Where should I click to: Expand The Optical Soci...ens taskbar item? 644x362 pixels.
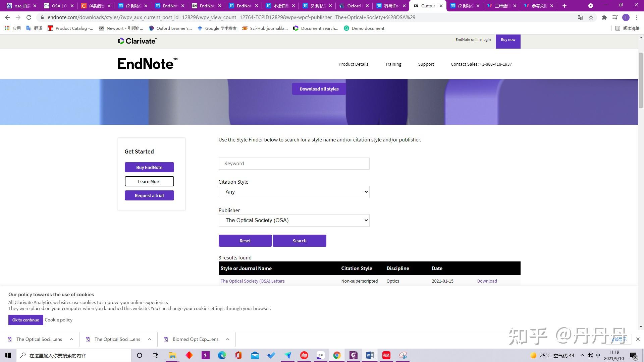pos(71,340)
